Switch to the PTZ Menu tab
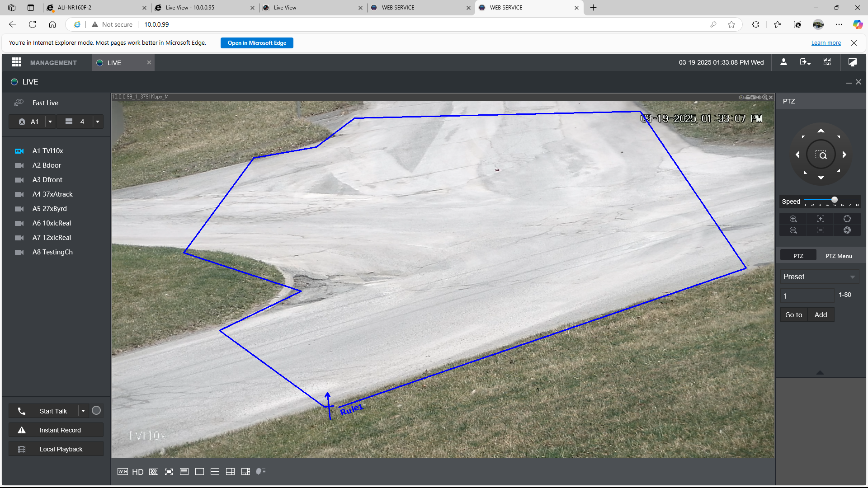 point(839,256)
